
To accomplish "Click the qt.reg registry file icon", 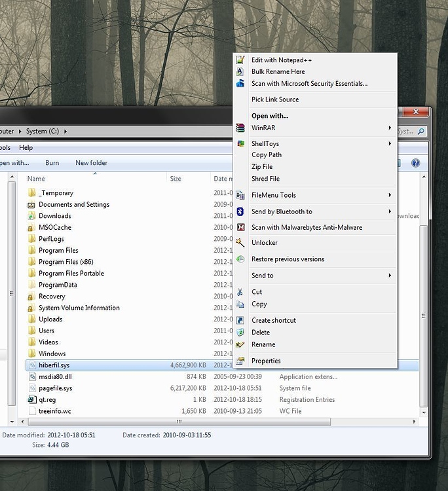I will (32, 399).
